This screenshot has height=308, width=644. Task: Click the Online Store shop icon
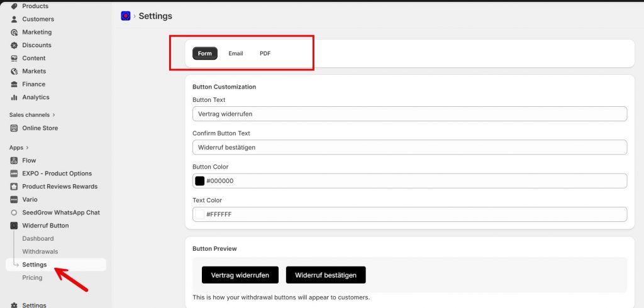click(14, 128)
